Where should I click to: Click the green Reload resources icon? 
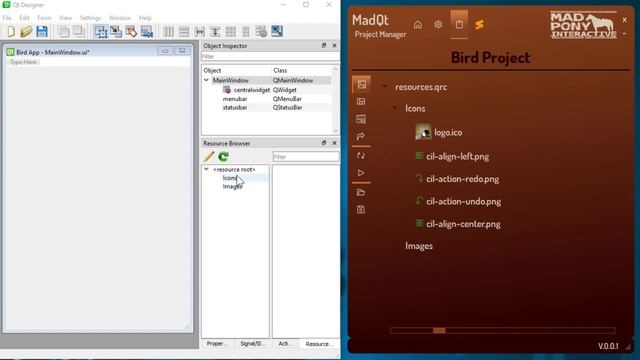coord(223,156)
